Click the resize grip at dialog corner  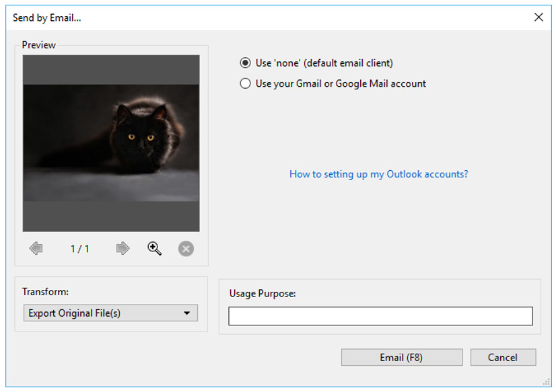click(x=546, y=382)
